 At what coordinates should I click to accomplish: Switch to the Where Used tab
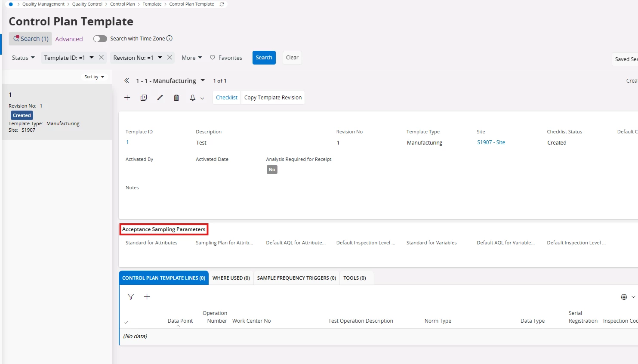[x=231, y=278]
